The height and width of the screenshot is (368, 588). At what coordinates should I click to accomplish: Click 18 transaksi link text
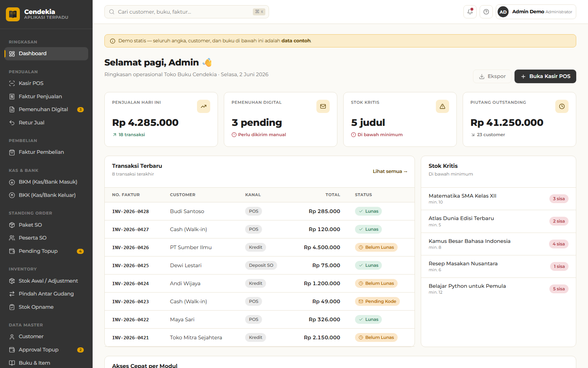tap(132, 135)
